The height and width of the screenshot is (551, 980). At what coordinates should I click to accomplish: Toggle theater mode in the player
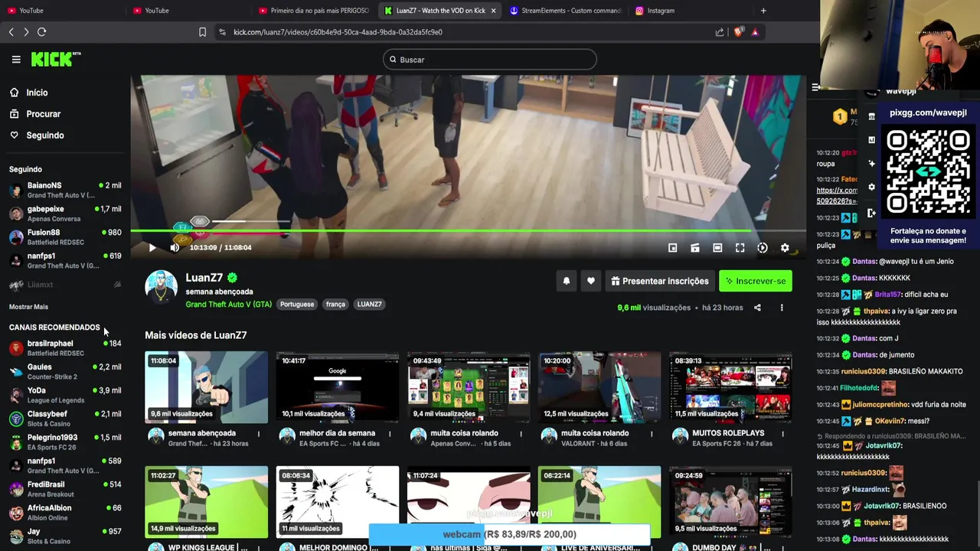tap(717, 248)
